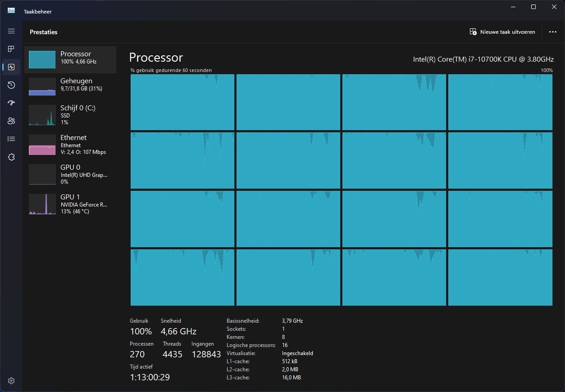Image resolution: width=565 pixels, height=392 pixels.
Task: Open the Services view
Action: click(11, 157)
